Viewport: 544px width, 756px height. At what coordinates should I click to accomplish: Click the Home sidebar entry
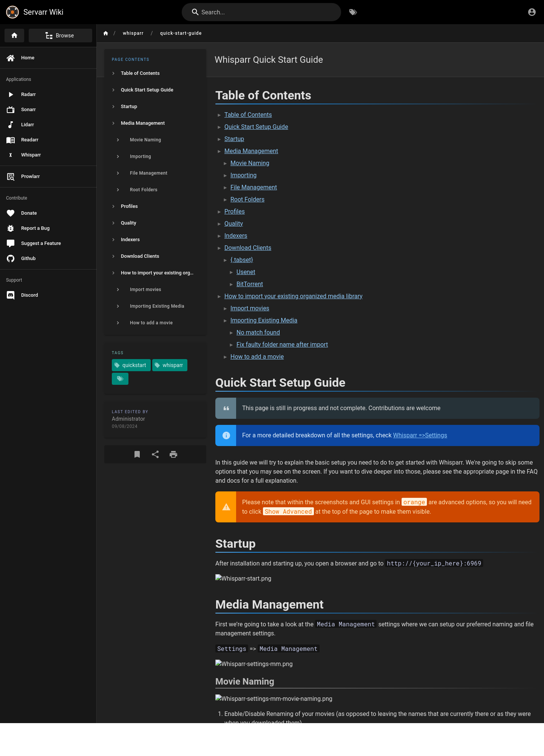tap(48, 58)
